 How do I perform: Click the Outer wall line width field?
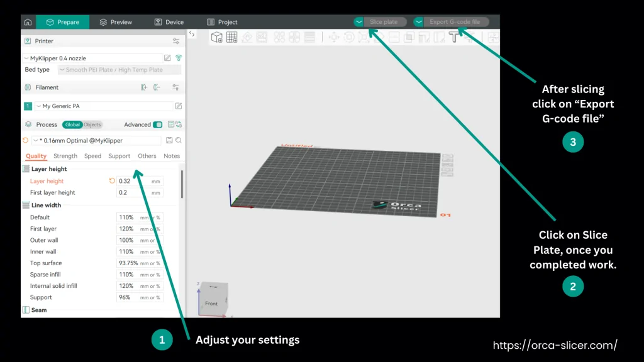(x=140, y=241)
